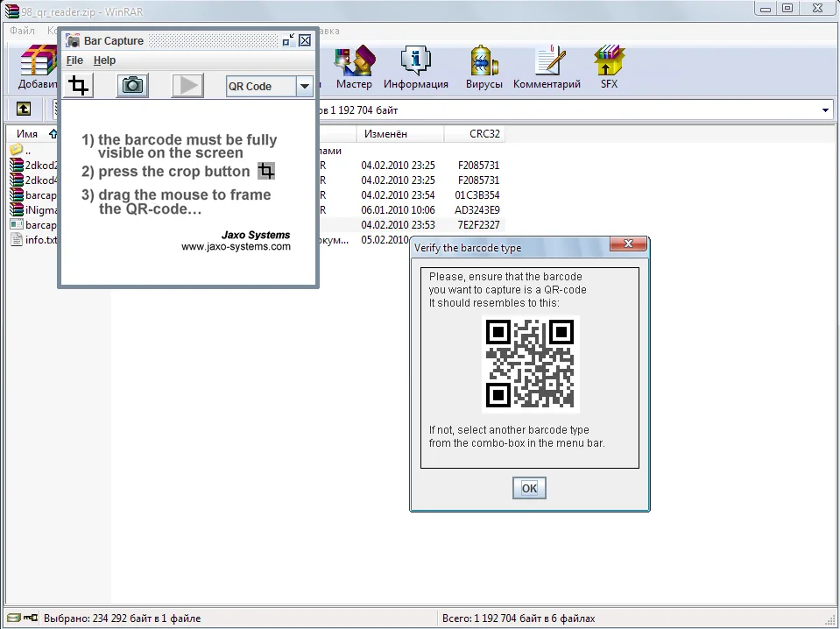Open the Файл menu in WinRAR

(x=22, y=31)
